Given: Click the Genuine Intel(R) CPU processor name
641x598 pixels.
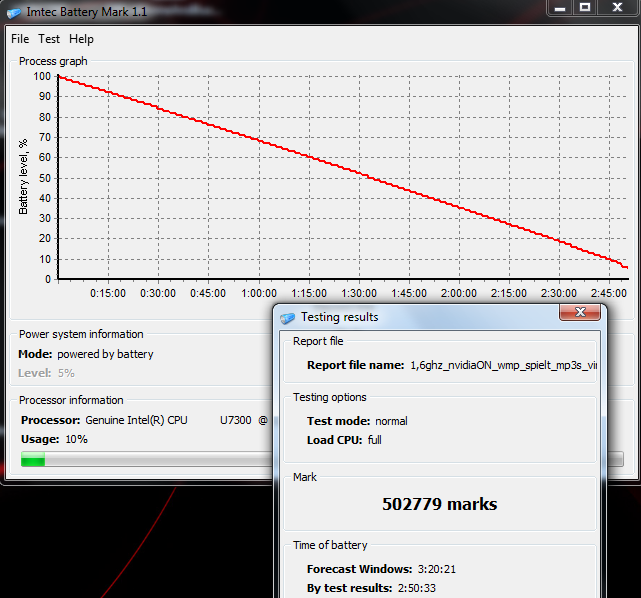Looking at the screenshot, I should click(136, 420).
